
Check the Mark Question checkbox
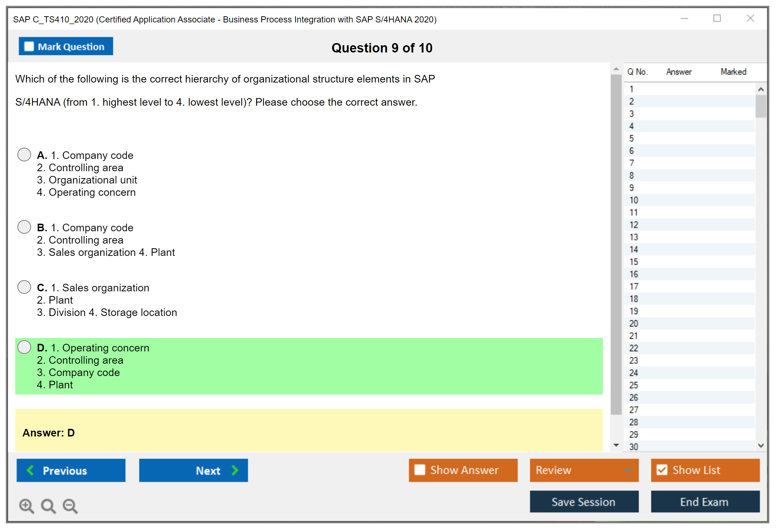click(29, 46)
